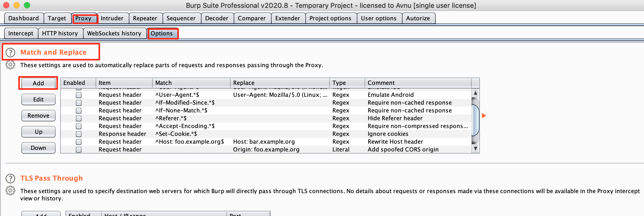The image size is (644, 216).
Task: Go to the Repeater tab
Action: pos(145,18)
